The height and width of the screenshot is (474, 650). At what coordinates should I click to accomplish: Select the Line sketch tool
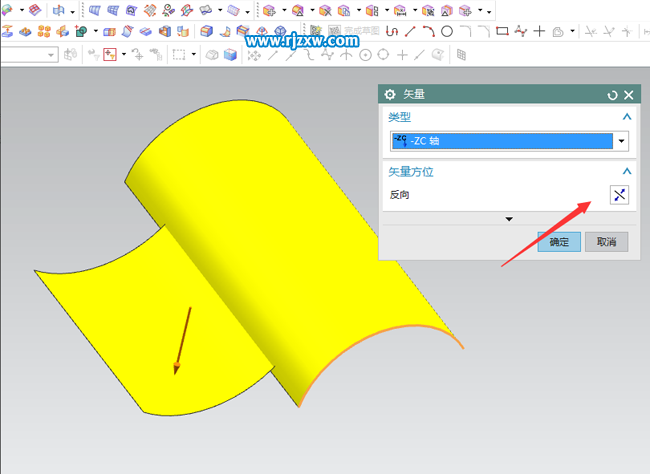coord(410,31)
